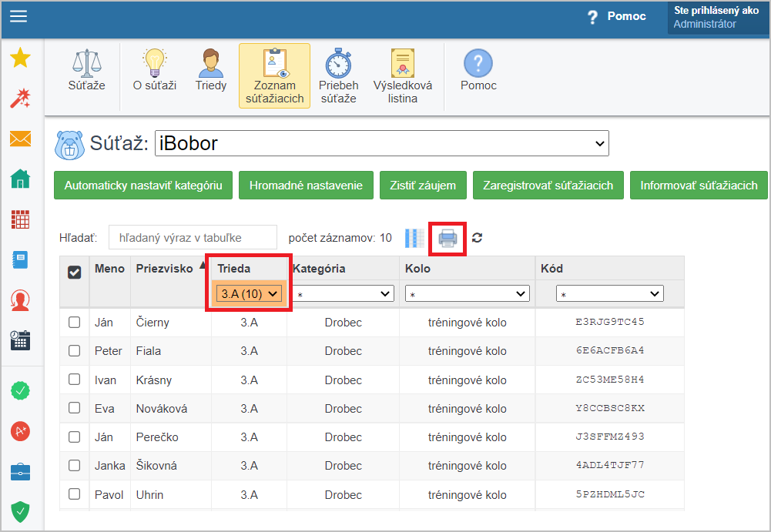The image size is (771, 532).
Task: Select the checkbox for Ivan Krásny
Action: 74,379
